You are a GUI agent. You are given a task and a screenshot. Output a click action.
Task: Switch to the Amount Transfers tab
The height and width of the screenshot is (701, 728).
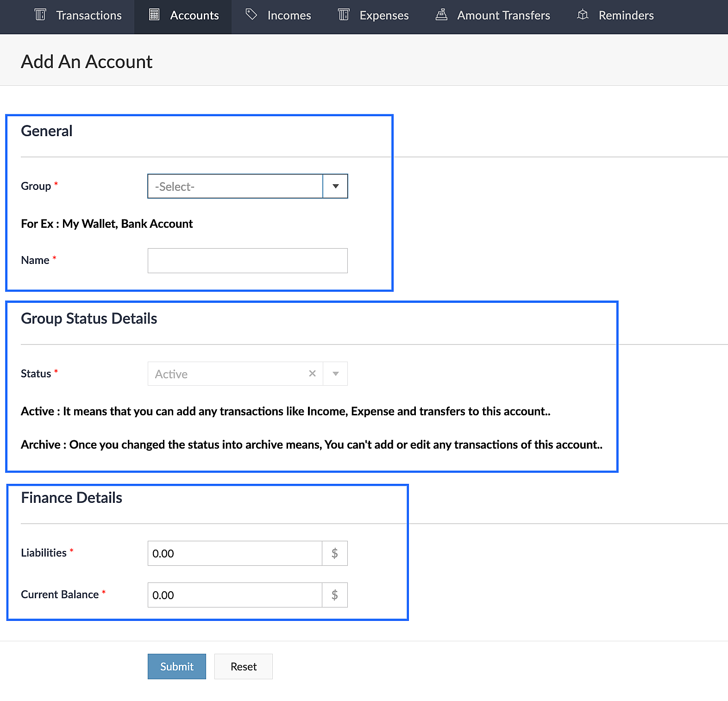click(503, 15)
